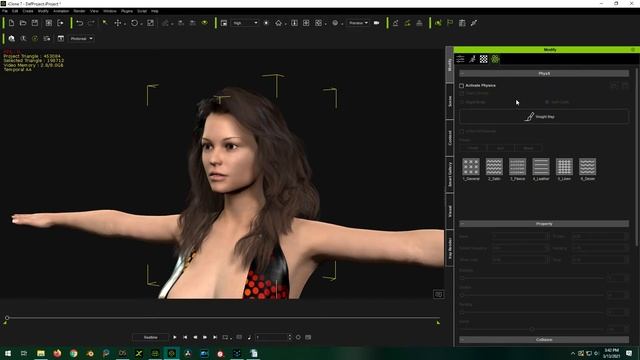Collapse the Physics section header

(544, 73)
